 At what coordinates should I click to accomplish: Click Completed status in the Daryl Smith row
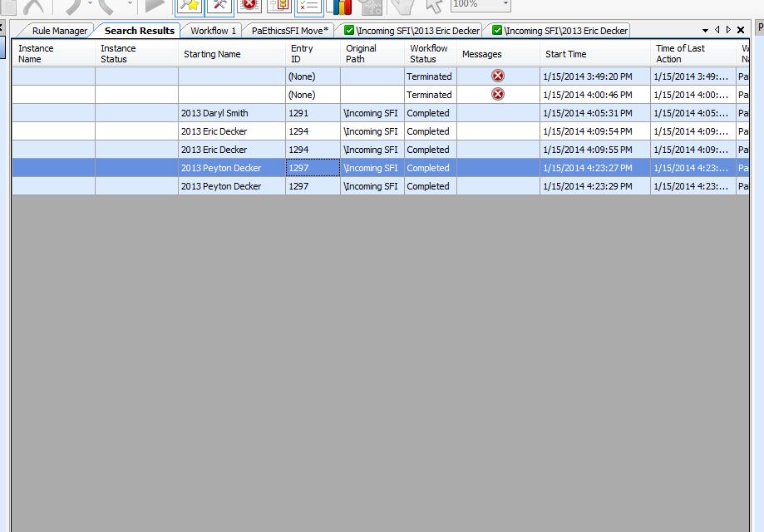pos(431,113)
